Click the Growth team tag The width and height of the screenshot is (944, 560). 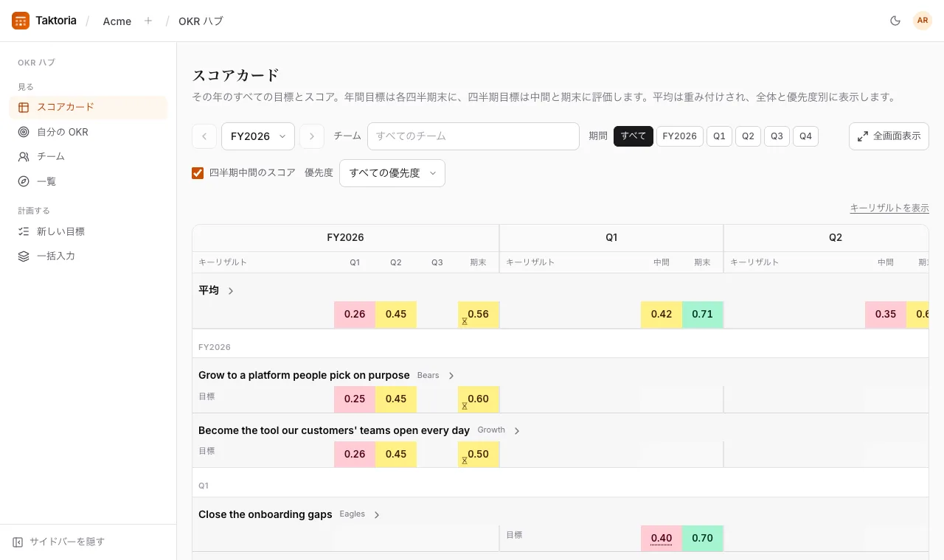[x=491, y=430]
